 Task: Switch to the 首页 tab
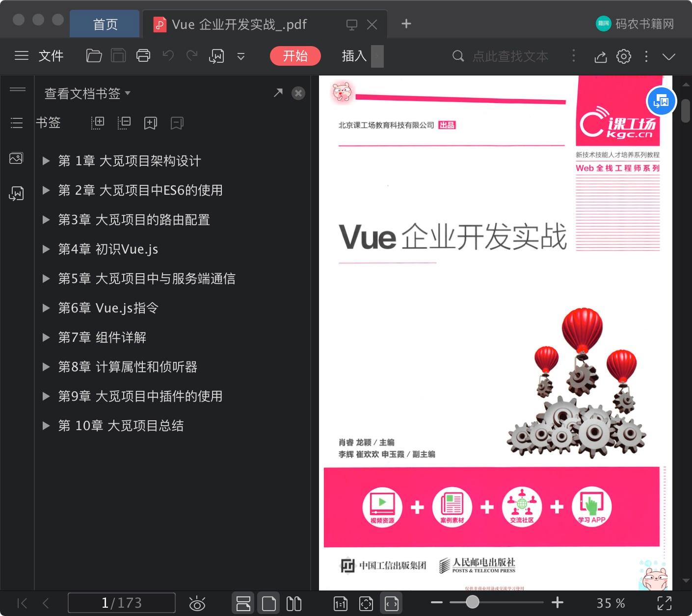(x=105, y=24)
